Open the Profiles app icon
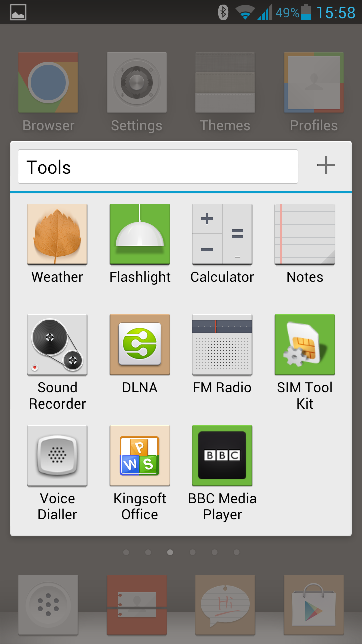Image resolution: width=362 pixels, height=644 pixels. click(x=314, y=83)
